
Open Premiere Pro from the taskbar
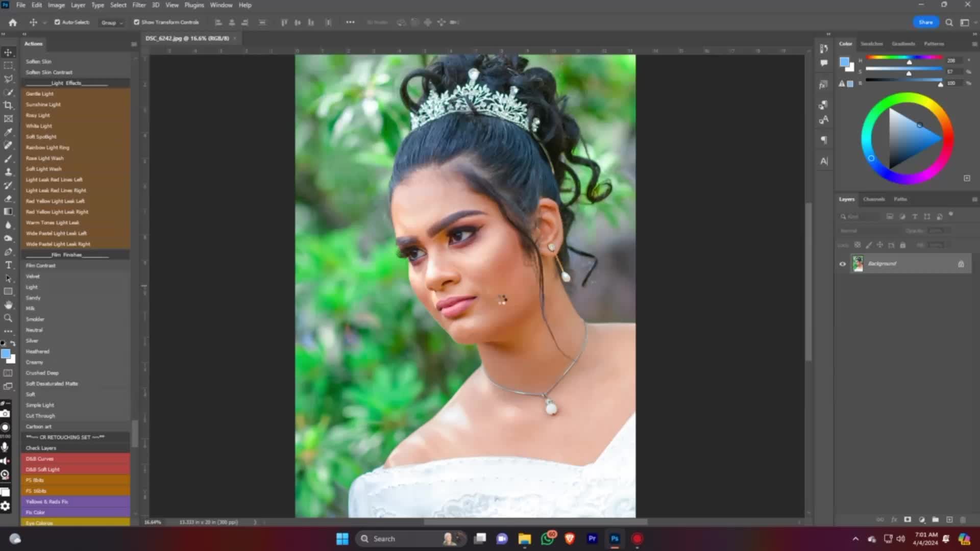point(592,539)
